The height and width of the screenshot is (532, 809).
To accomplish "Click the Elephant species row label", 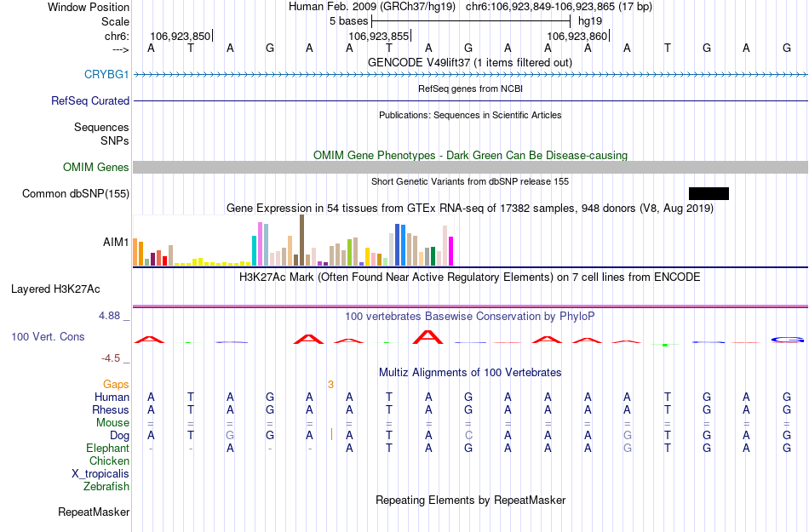I will click(107, 449).
